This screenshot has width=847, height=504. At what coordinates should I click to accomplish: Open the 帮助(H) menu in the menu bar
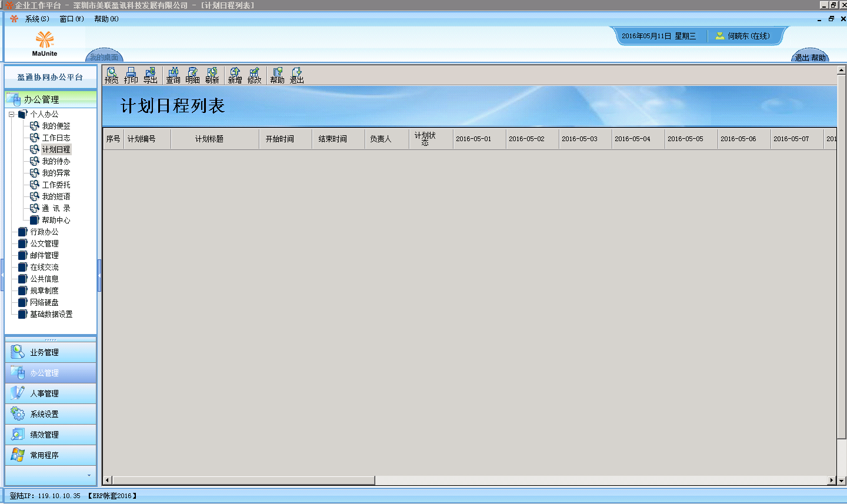coord(106,19)
